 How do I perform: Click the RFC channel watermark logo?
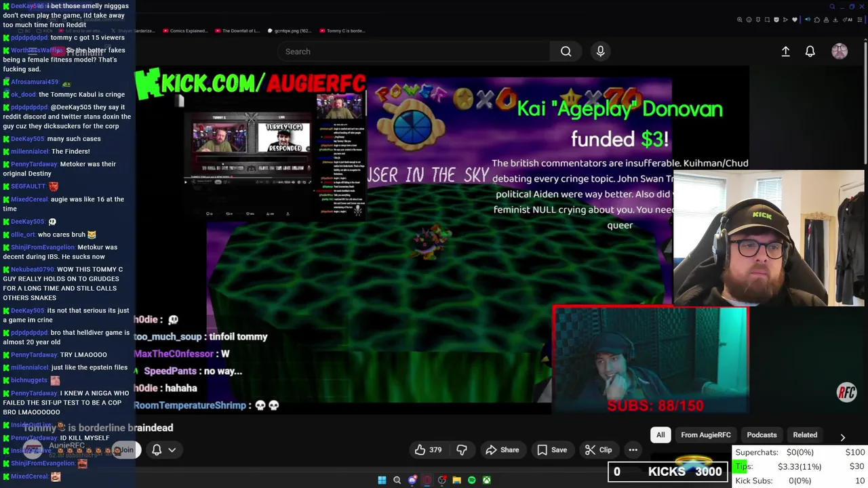pos(846,392)
